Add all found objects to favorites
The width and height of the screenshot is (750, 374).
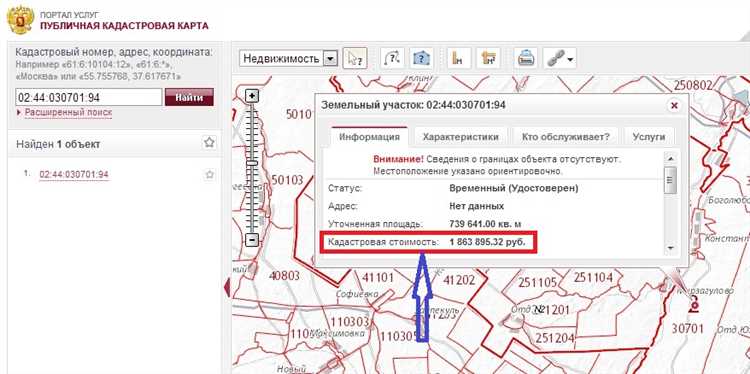point(209,143)
